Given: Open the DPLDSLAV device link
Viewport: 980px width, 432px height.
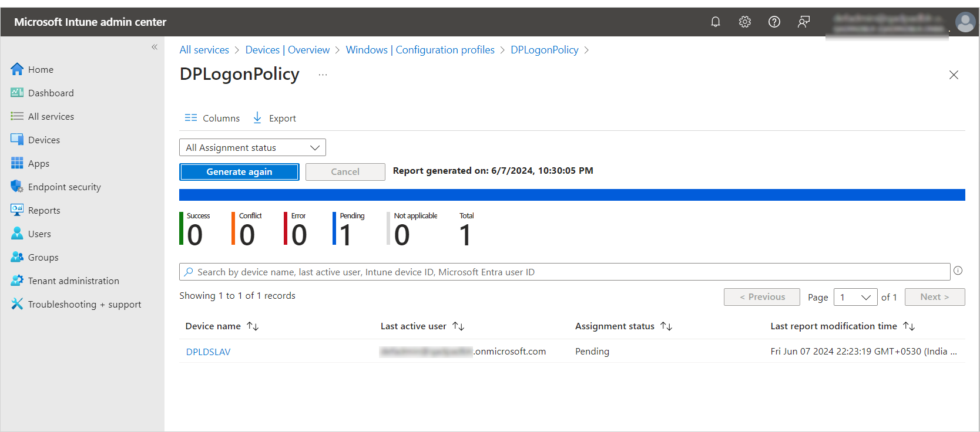Looking at the screenshot, I should pyautogui.click(x=208, y=352).
